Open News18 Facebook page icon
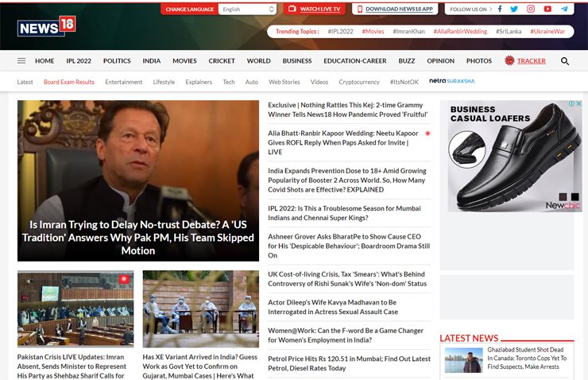 500,9
